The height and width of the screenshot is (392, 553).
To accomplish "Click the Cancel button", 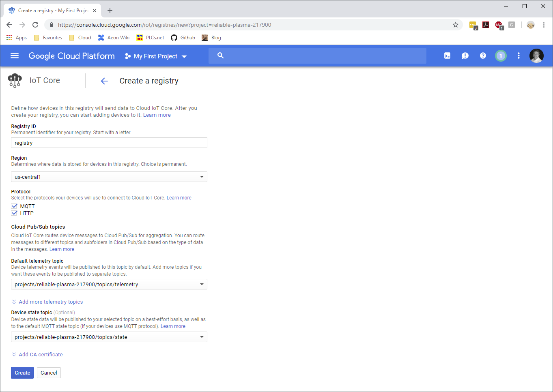I will point(49,373).
